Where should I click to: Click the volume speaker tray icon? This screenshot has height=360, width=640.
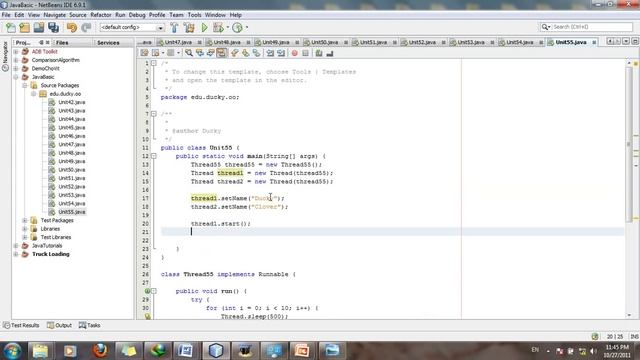(x=593, y=351)
